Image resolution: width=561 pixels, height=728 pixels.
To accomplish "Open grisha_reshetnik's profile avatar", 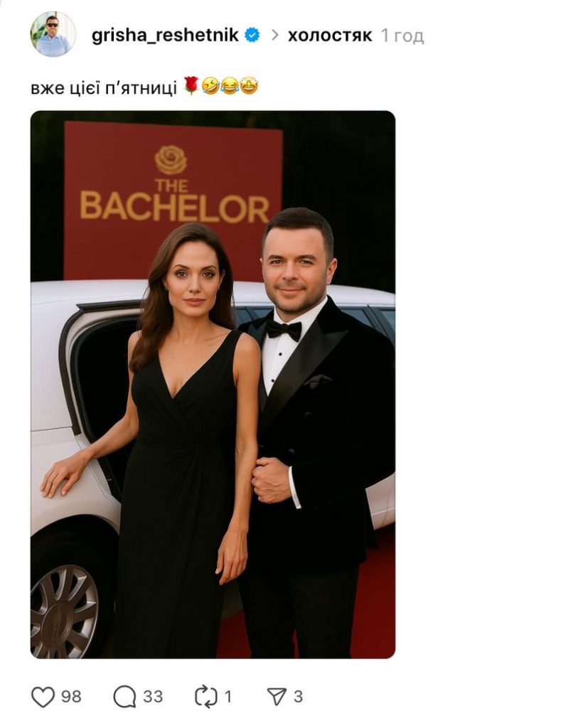I will pos(53,34).
